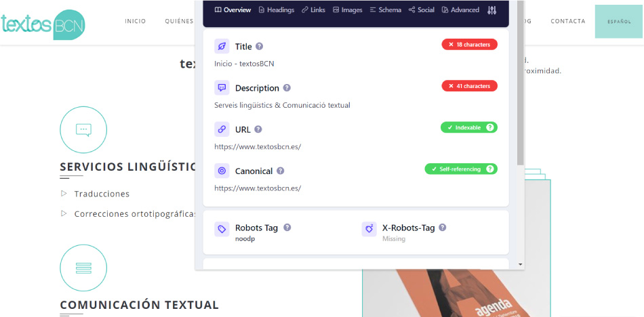
Task: Click the COMUNICACIÓN TEXTUAL heading
Action: (x=139, y=305)
